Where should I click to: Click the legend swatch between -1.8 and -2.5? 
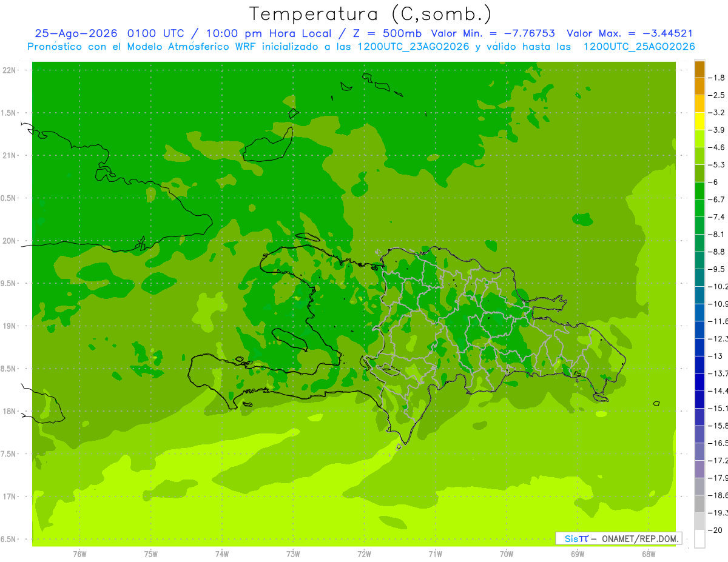[x=699, y=86]
